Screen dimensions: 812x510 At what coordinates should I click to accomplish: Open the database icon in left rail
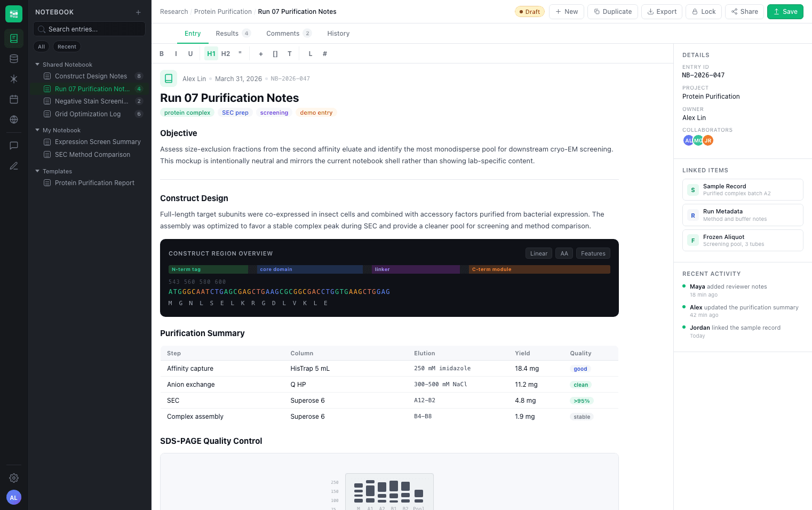[14, 59]
